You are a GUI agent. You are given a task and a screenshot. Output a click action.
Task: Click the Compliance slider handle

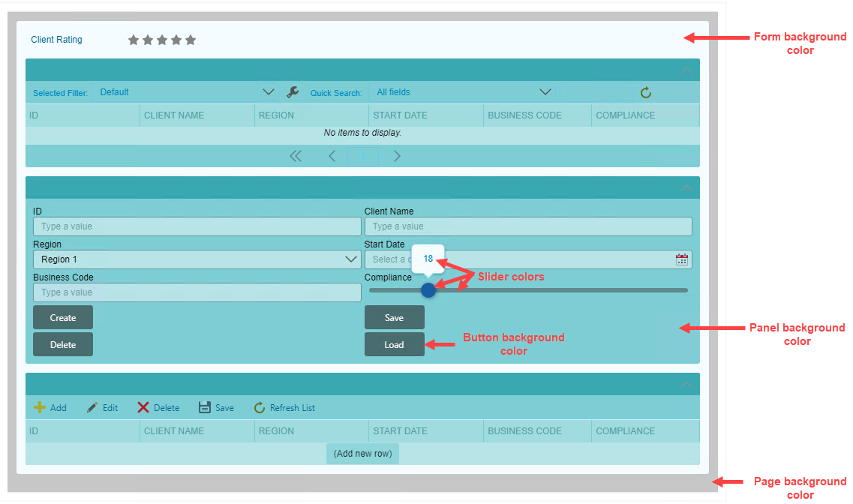tap(428, 289)
